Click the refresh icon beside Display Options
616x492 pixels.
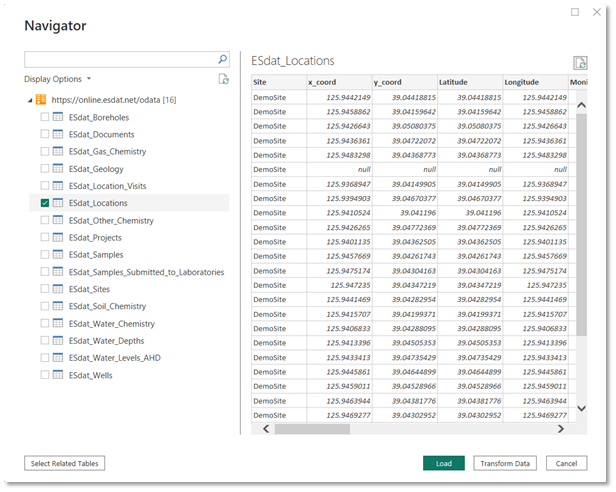coord(224,79)
